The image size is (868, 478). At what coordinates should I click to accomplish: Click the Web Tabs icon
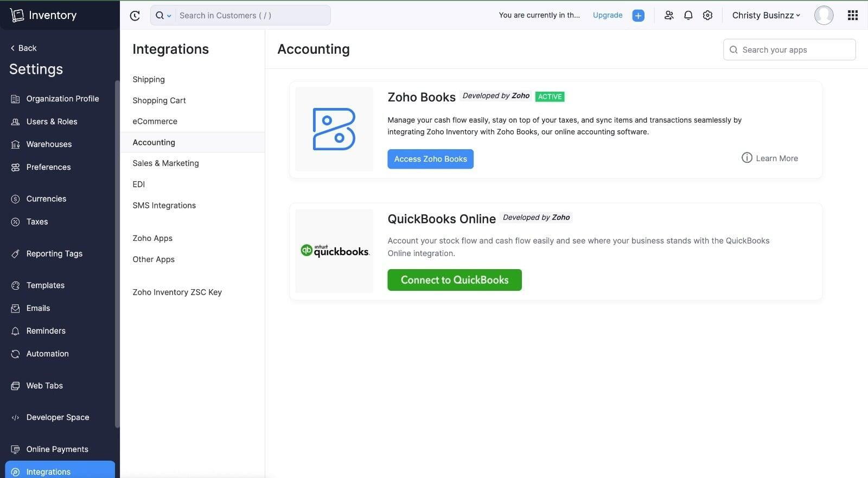(15, 386)
